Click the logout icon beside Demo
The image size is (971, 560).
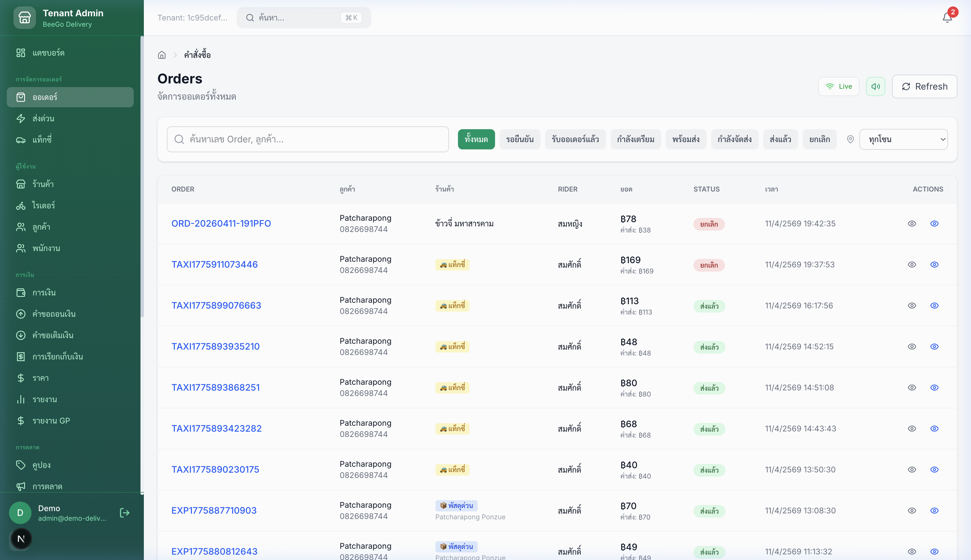124,513
